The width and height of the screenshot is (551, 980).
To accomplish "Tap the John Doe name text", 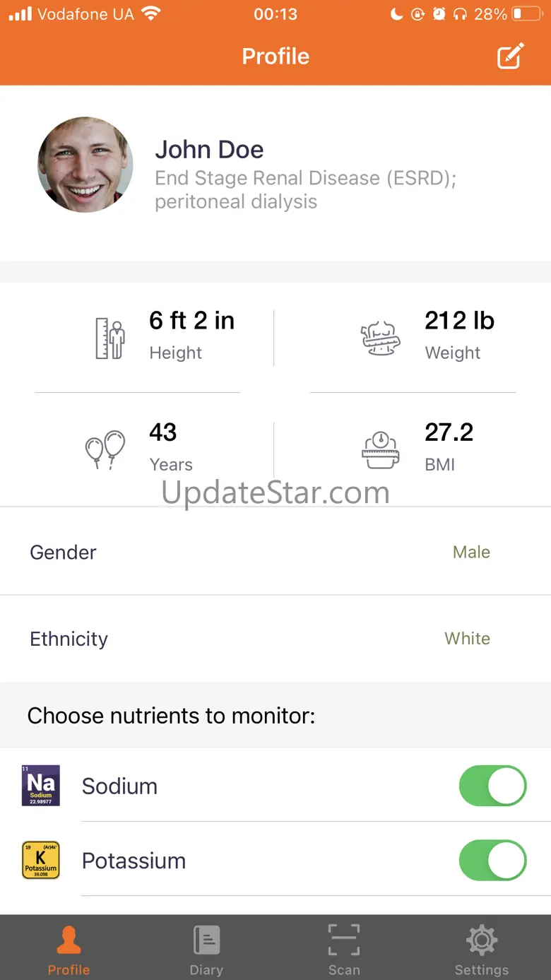I will pyautogui.click(x=209, y=150).
